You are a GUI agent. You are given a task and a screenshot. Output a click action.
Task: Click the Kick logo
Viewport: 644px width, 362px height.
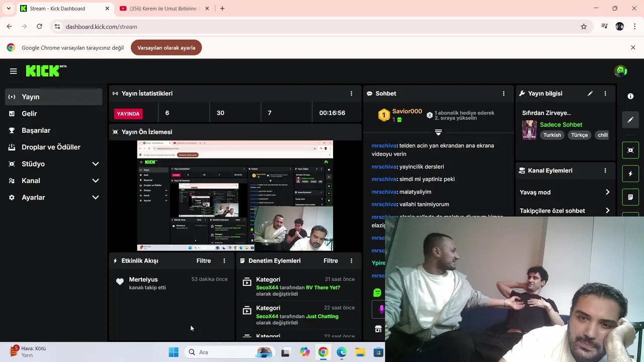[x=46, y=71]
